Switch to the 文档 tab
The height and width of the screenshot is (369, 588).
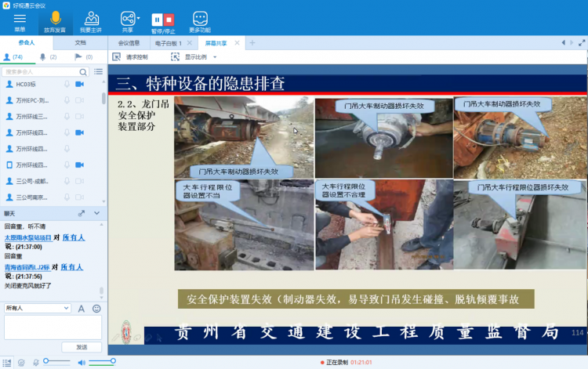click(80, 43)
